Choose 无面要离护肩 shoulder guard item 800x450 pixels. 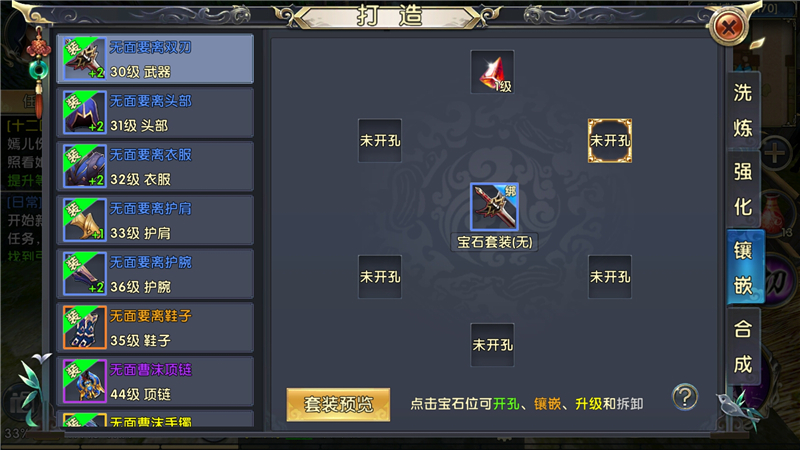pyautogui.click(x=155, y=220)
